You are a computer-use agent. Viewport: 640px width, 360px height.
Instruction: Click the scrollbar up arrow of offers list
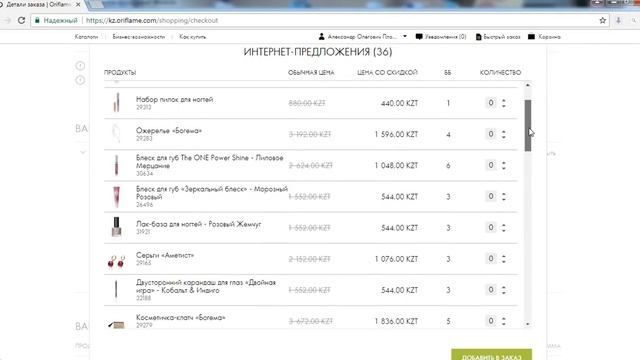tap(528, 85)
